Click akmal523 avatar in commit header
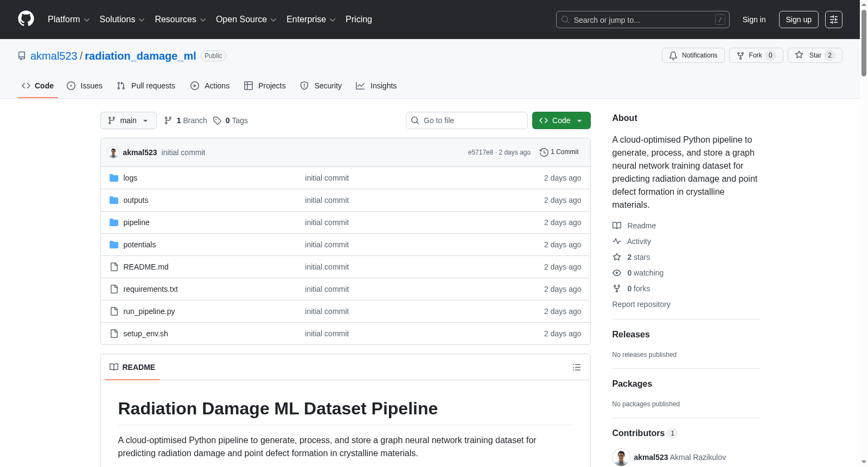The height and width of the screenshot is (467, 868). [113, 152]
